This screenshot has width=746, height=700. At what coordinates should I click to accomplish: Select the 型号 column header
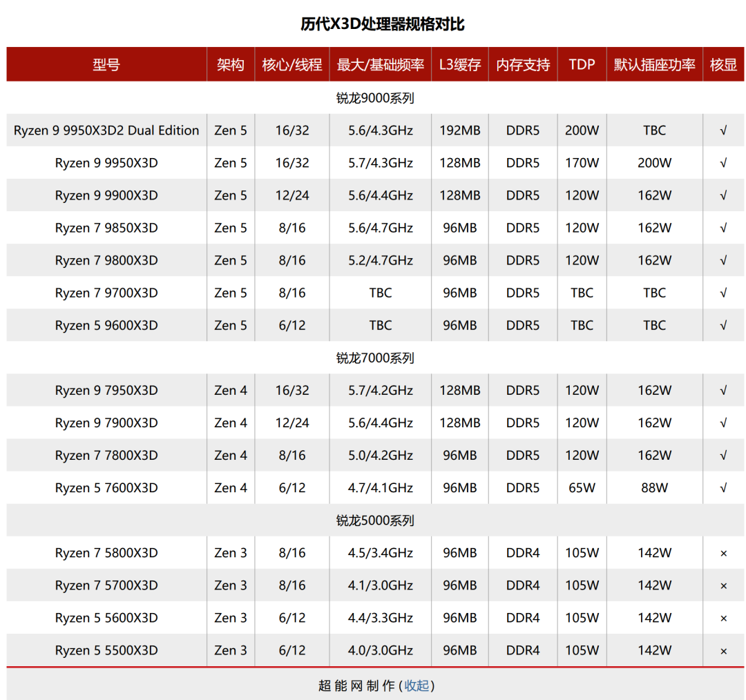pyautogui.click(x=106, y=65)
